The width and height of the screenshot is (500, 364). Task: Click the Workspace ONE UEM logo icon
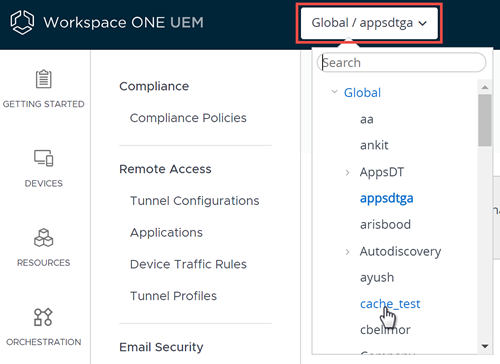(22, 22)
